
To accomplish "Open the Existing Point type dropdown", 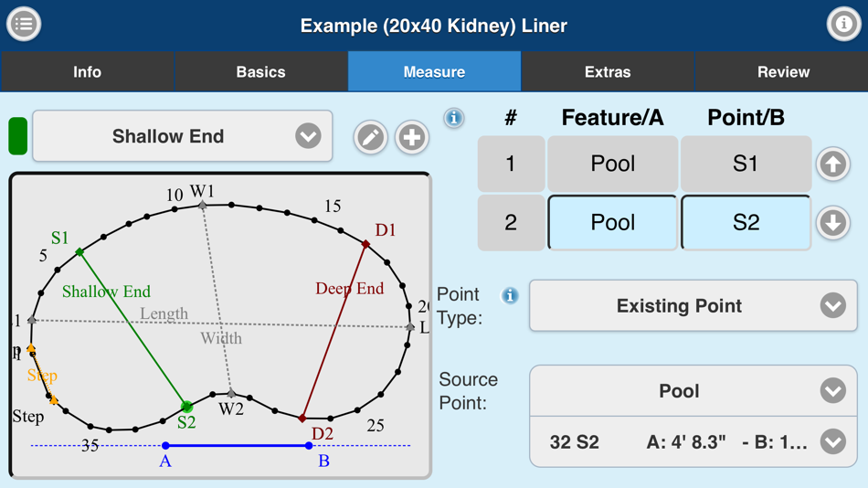I will pos(693,306).
